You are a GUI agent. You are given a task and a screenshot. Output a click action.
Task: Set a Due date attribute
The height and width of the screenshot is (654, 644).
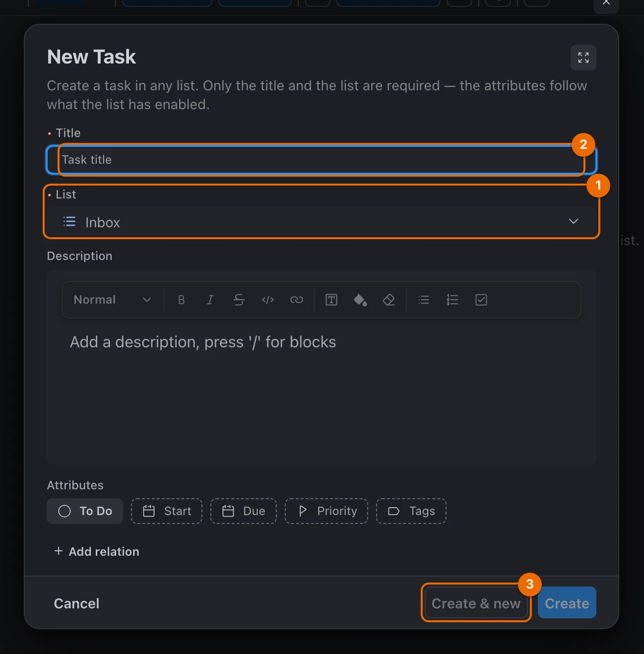(x=244, y=511)
